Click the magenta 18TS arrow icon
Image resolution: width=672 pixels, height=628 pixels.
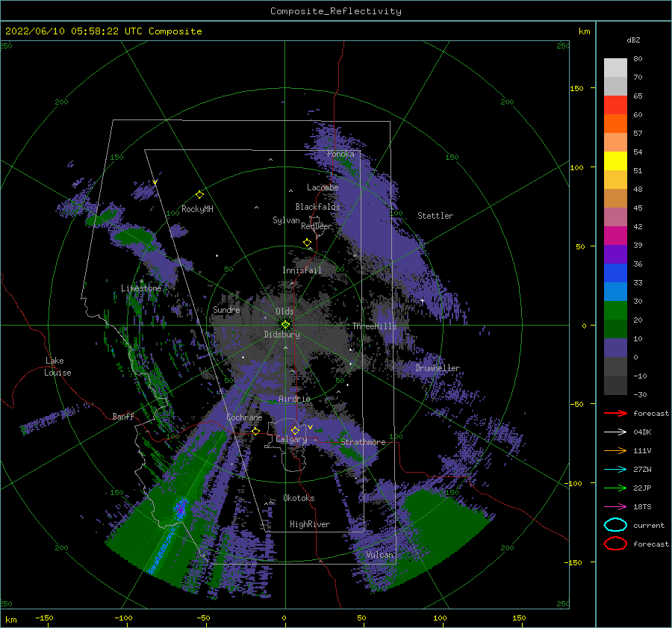[615, 507]
